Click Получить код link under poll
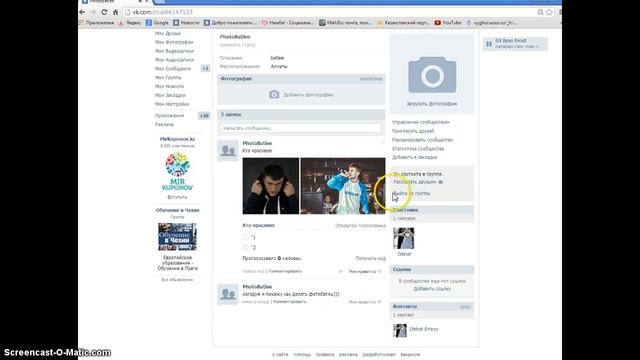640x360 pixels. tap(371, 258)
